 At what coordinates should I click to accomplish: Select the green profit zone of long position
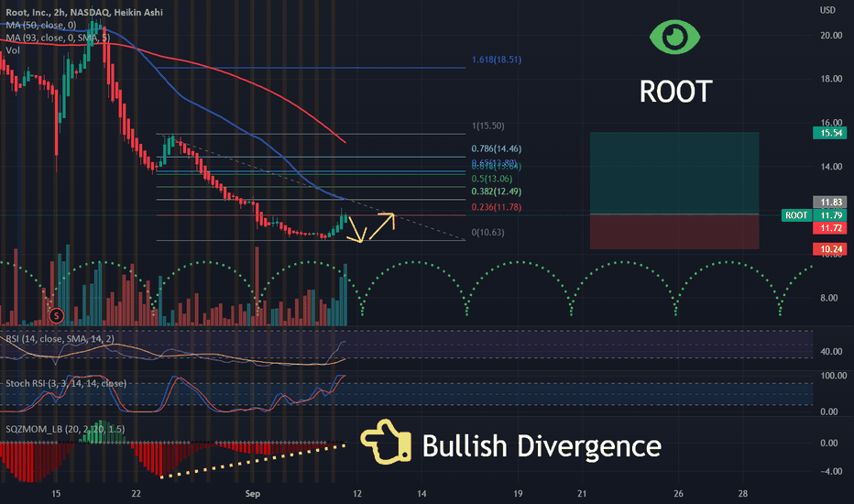(674, 173)
